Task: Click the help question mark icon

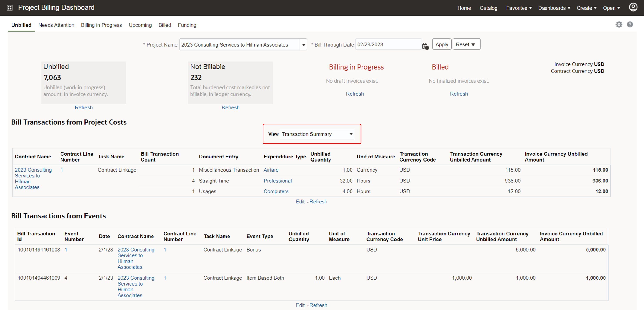Action: point(630,25)
